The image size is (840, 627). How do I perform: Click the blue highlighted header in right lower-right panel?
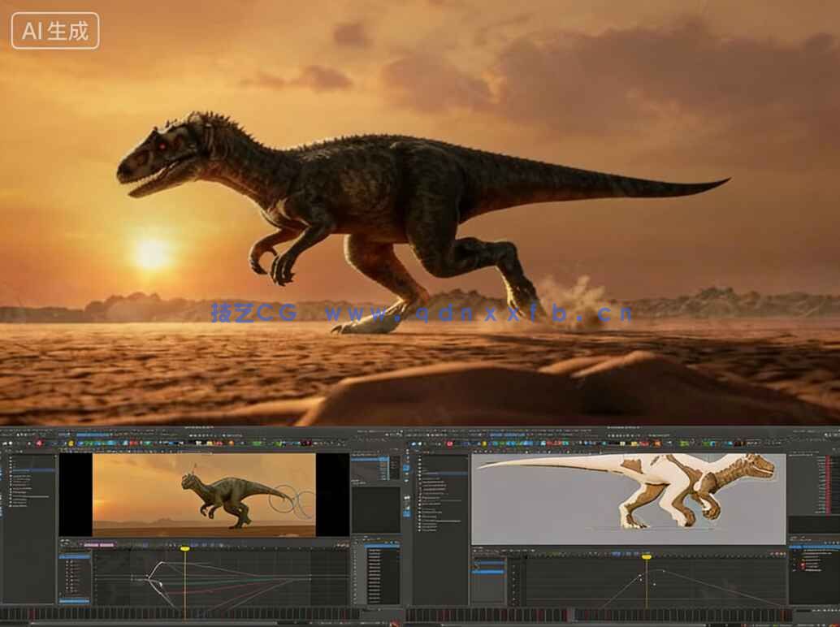pos(813,547)
